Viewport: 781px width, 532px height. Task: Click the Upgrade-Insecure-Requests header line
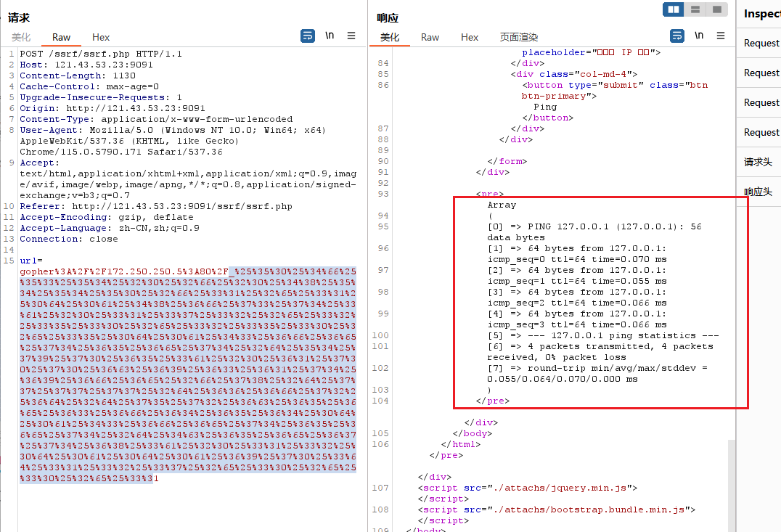pyautogui.click(x=101, y=98)
